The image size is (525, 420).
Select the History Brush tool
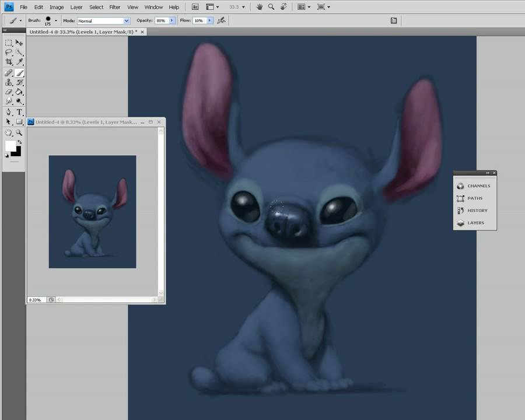click(x=19, y=82)
